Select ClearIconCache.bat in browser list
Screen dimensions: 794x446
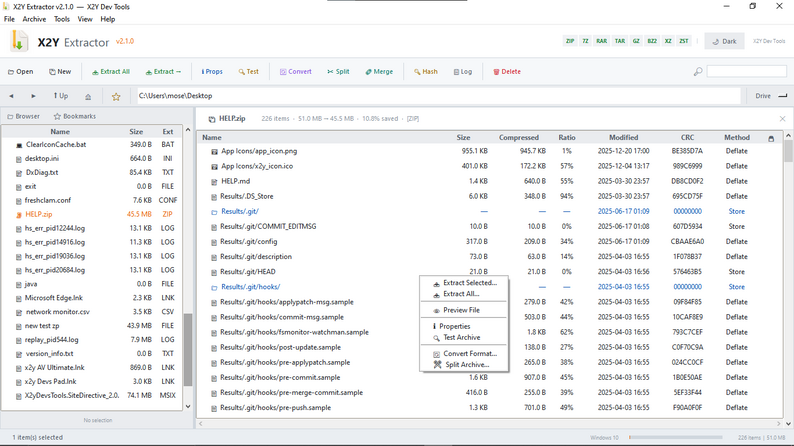[92, 144]
